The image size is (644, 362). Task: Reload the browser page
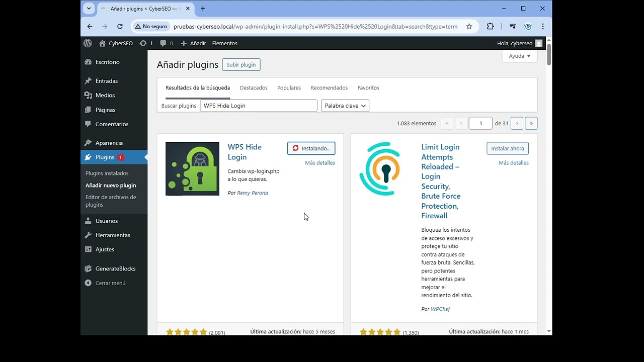coord(120,27)
